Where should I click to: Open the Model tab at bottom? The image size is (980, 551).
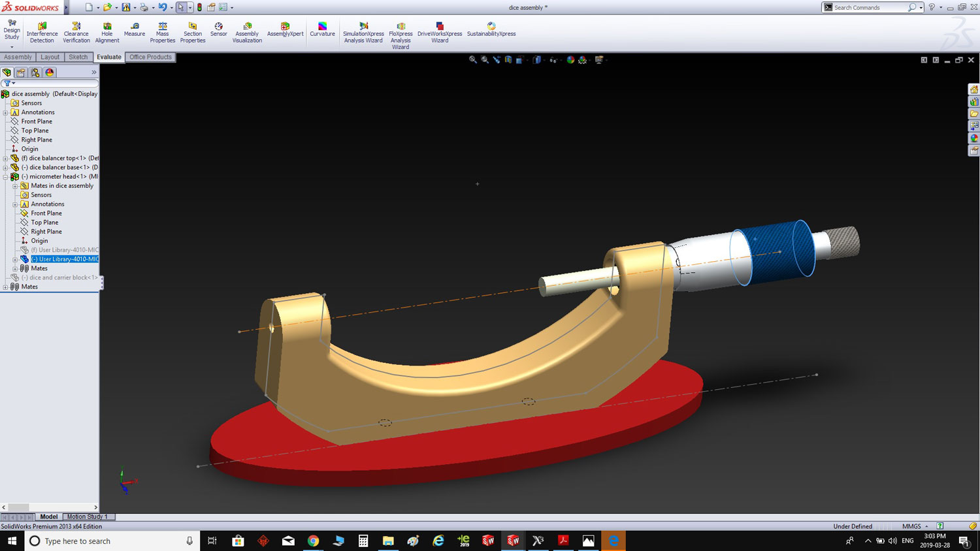(x=49, y=516)
